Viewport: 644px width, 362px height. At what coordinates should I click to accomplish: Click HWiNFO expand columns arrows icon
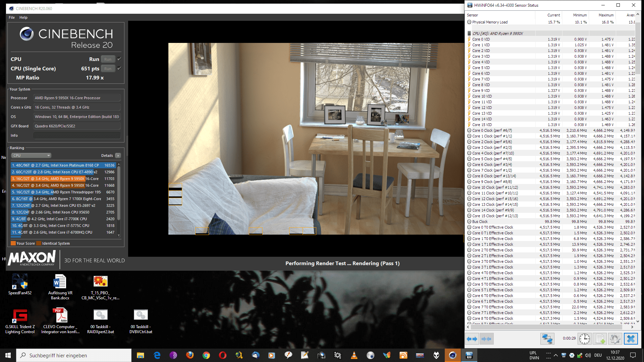click(x=472, y=339)
